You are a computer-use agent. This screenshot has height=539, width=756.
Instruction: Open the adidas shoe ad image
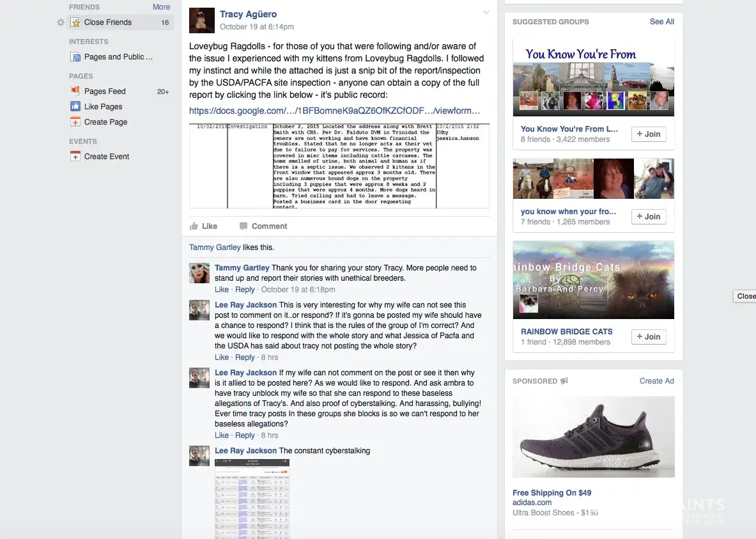pos(594,437)
